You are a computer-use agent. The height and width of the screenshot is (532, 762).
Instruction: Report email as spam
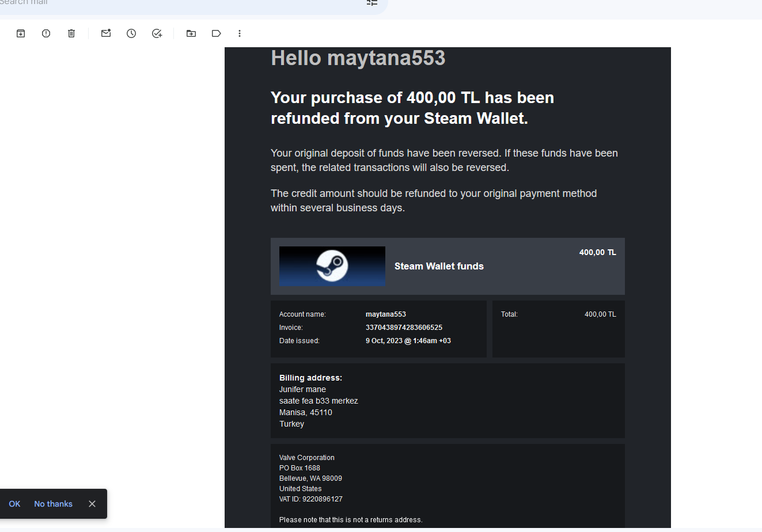(46, 33)
